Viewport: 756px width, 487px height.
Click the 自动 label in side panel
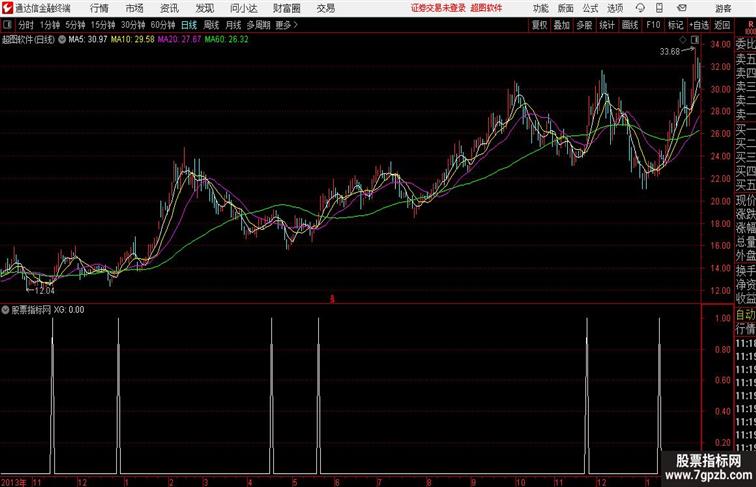pos(746,315)
